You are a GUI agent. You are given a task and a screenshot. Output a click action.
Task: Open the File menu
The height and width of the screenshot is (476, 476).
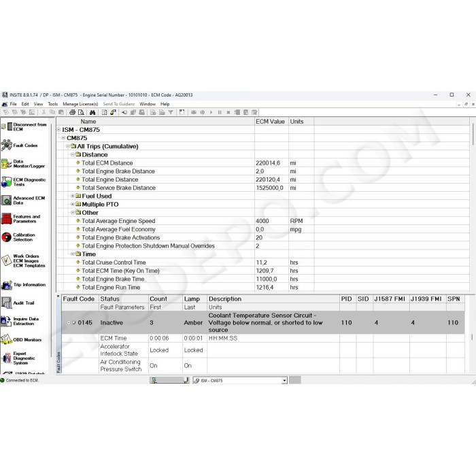tap(14, 104)
